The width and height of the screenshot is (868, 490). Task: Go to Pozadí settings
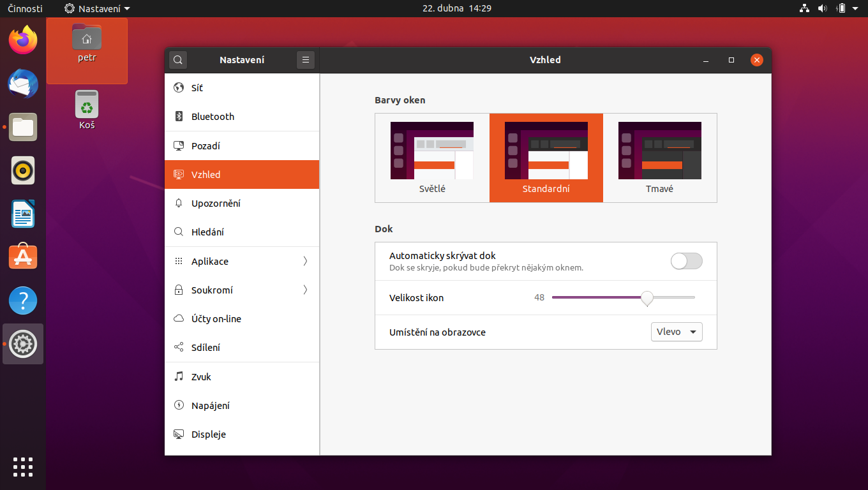click(x=242, y=146)
